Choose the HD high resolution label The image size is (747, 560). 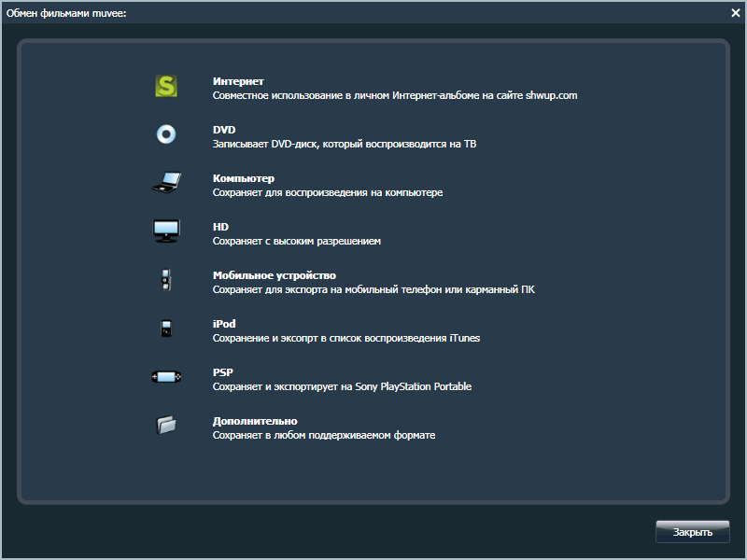(x=220, y=227)
